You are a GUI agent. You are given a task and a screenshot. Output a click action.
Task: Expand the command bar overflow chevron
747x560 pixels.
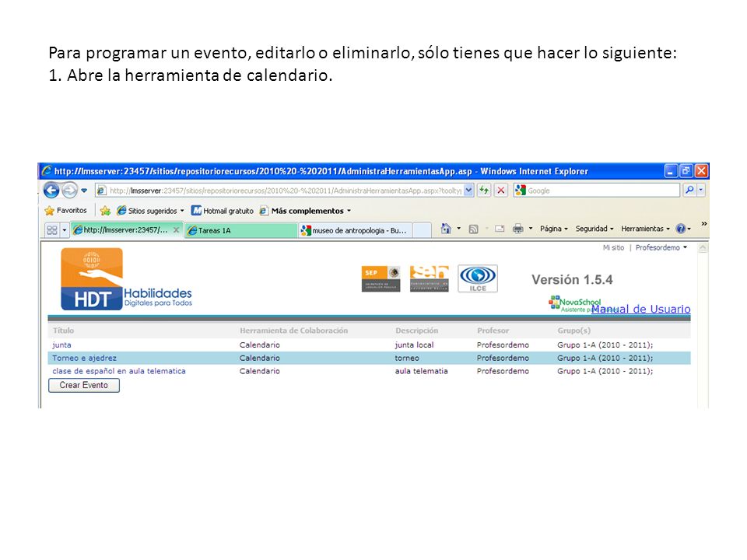click(704, 223)
